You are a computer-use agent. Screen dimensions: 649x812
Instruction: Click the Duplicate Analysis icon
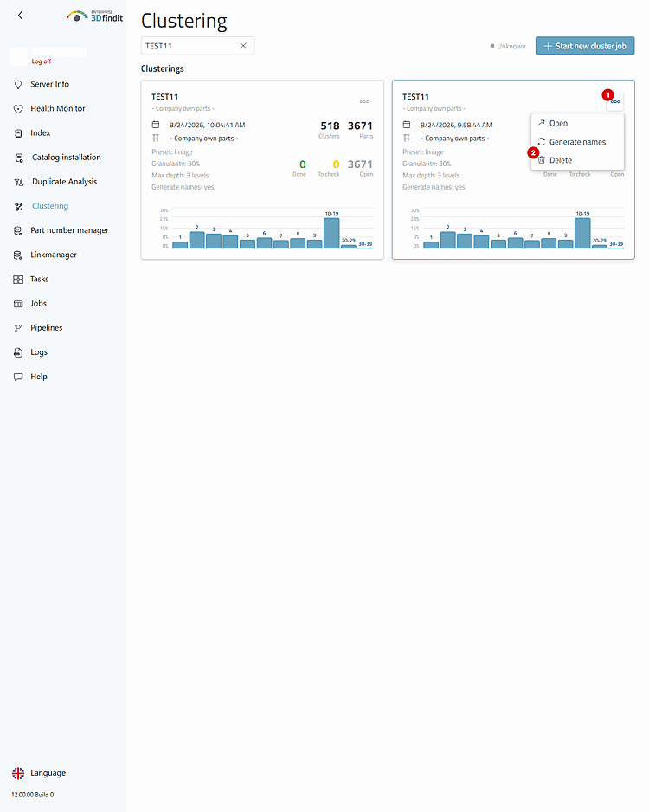(19, 182)
